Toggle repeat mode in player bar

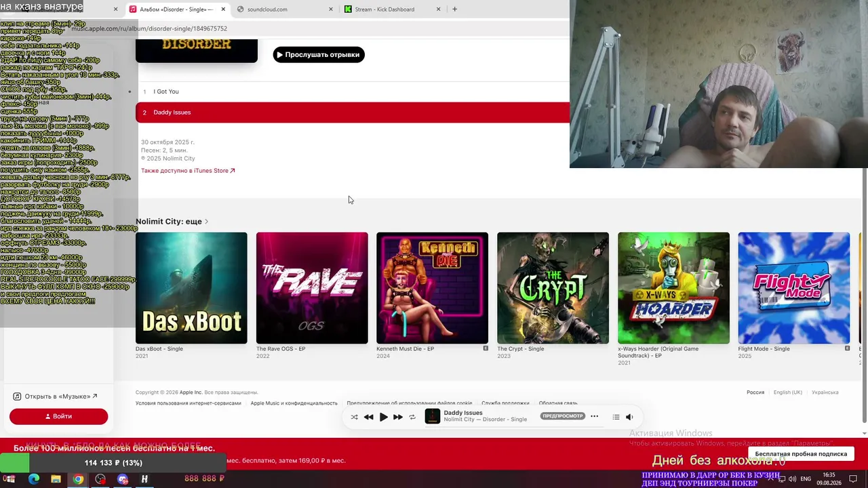click(412, 417)
